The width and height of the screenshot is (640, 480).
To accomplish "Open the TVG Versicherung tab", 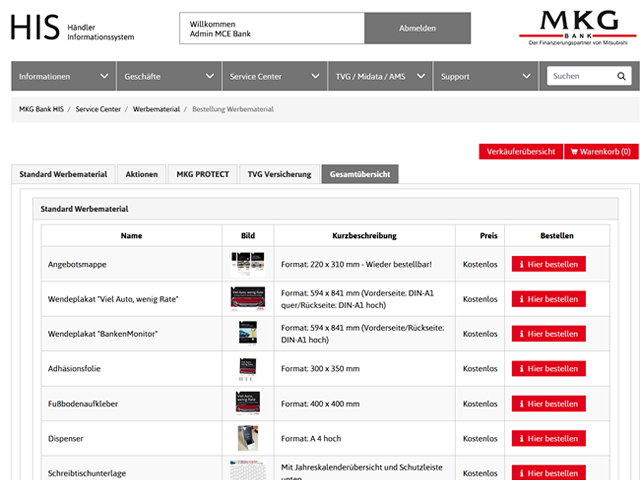I will click(279, 174).
